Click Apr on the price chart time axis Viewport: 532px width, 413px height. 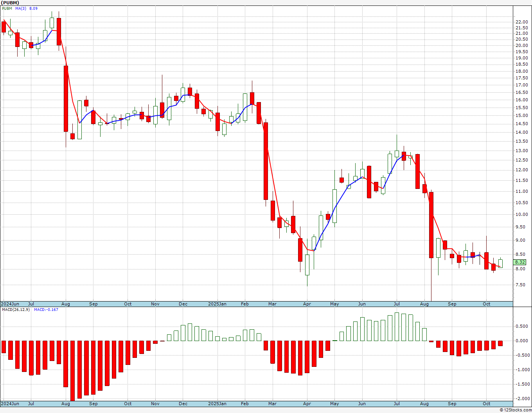(307, 304)
